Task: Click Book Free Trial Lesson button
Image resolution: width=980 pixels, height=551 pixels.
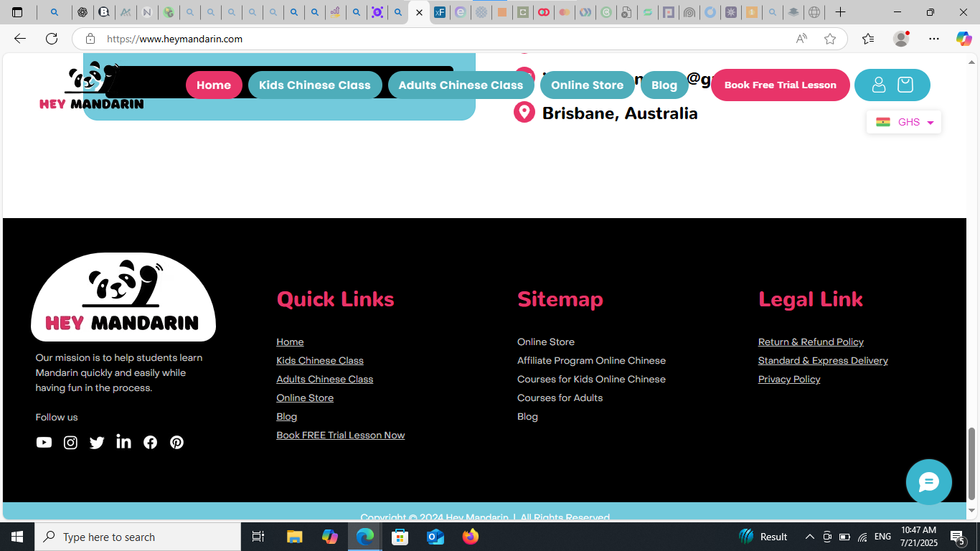Action: (x=781, y=85)
